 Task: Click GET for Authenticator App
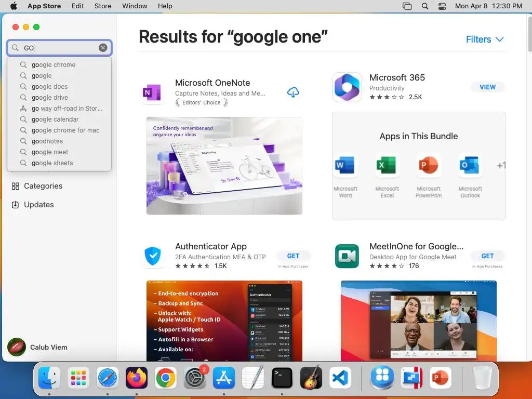point(293,256)
